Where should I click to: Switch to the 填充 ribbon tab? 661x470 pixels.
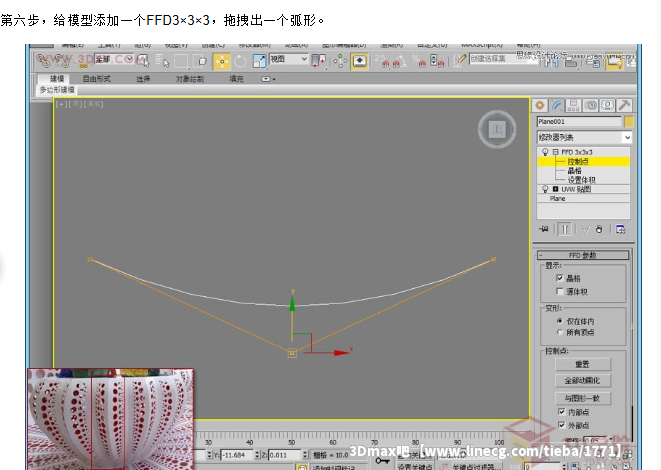(x=236, y=79)
